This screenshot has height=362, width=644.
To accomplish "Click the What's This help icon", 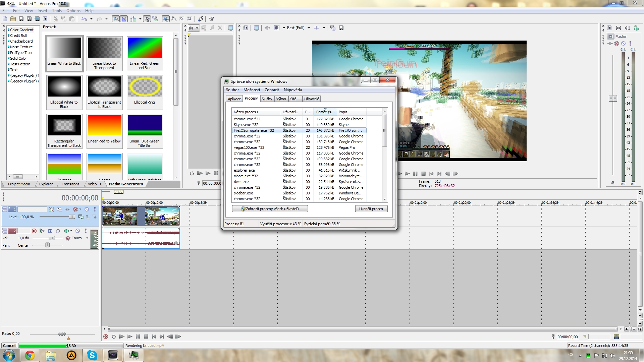I will tap(211, 19).
